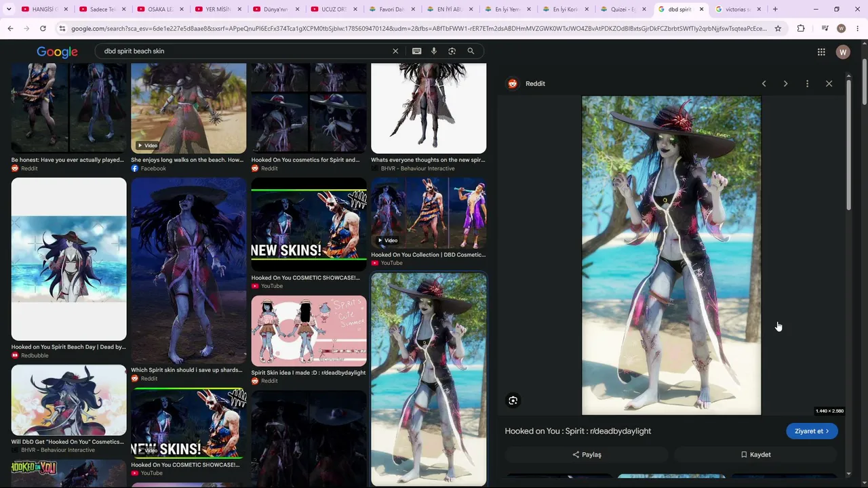Go to the Google homepage logo

(x=57, y=52)
